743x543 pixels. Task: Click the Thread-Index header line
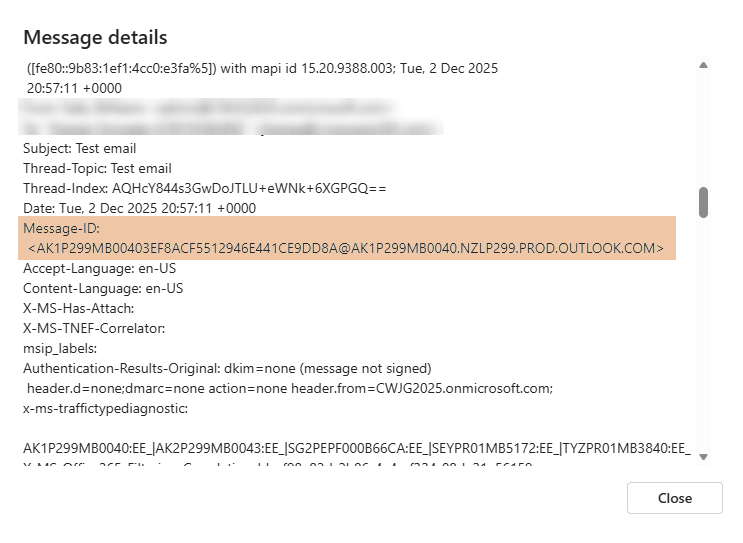[204, 188]
